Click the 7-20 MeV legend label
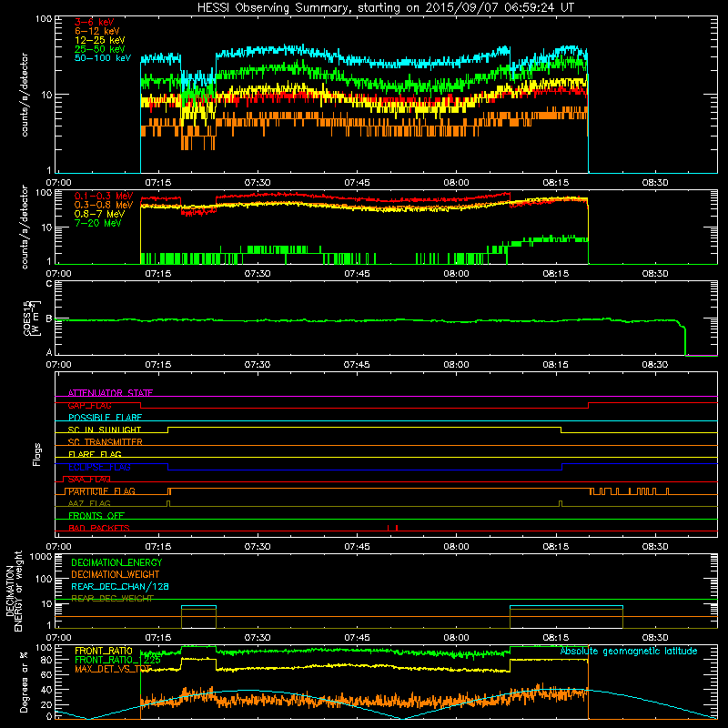 [x=98, y=223]
